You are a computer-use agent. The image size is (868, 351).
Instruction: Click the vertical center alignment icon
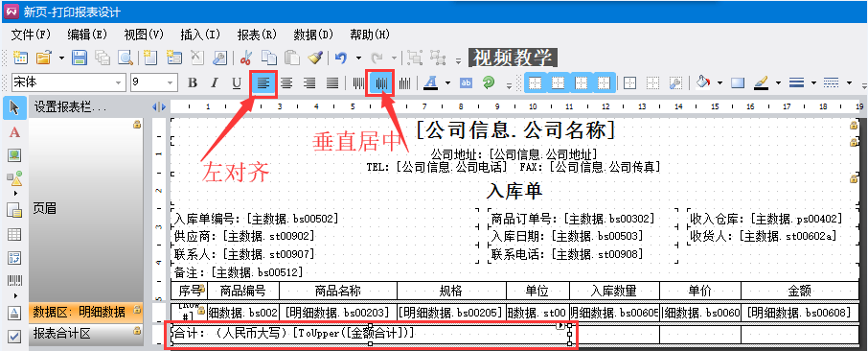click(x=381, y=83)
